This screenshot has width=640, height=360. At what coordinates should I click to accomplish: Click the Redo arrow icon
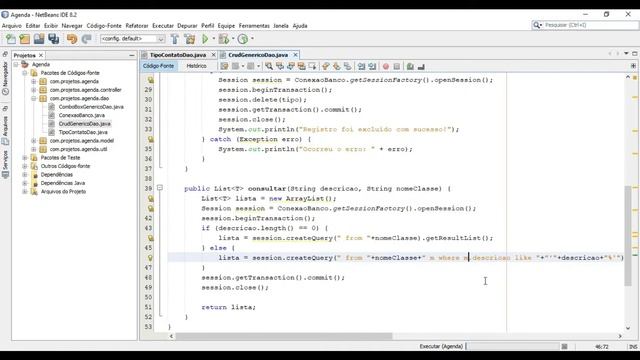86,39
